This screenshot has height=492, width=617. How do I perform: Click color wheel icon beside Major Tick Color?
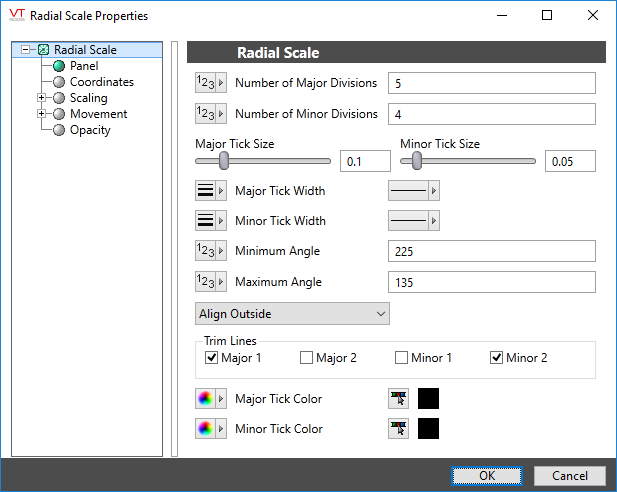point(205,400)
